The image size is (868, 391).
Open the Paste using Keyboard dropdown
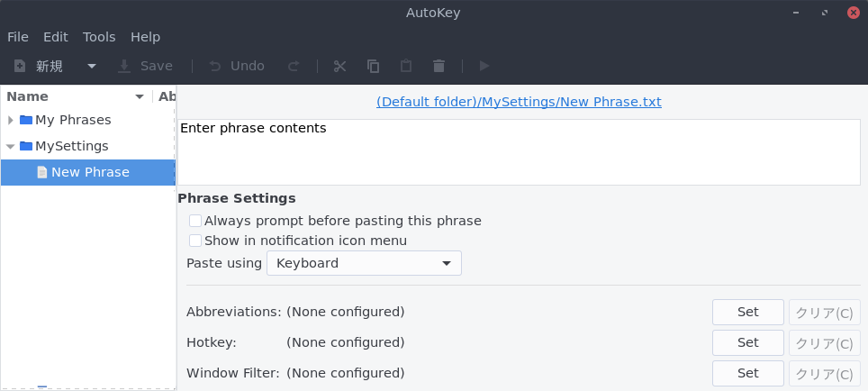(x=365, y=263)
